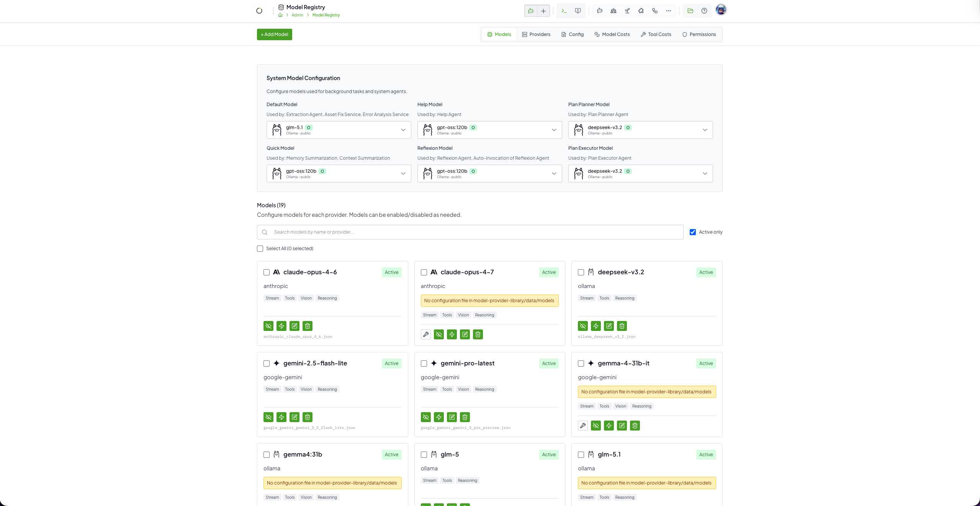The image size is (980, 506).
Task: Edit the claude-opus-4-7 model
Action: 465,334
